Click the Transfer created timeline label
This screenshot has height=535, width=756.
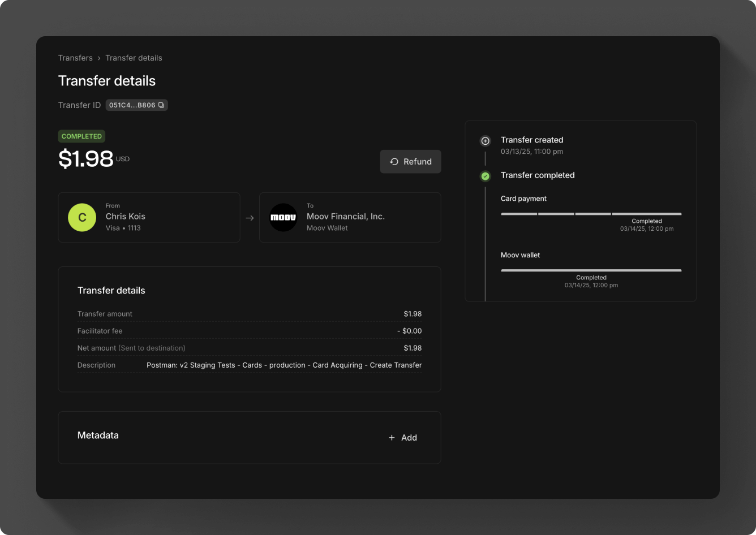point(532,140)
